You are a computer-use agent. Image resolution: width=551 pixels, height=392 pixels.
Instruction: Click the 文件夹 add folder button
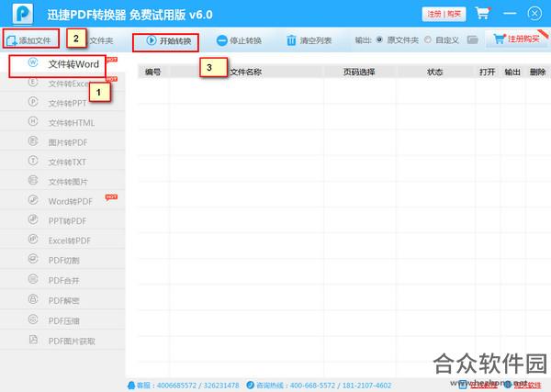tap(100, 40)
